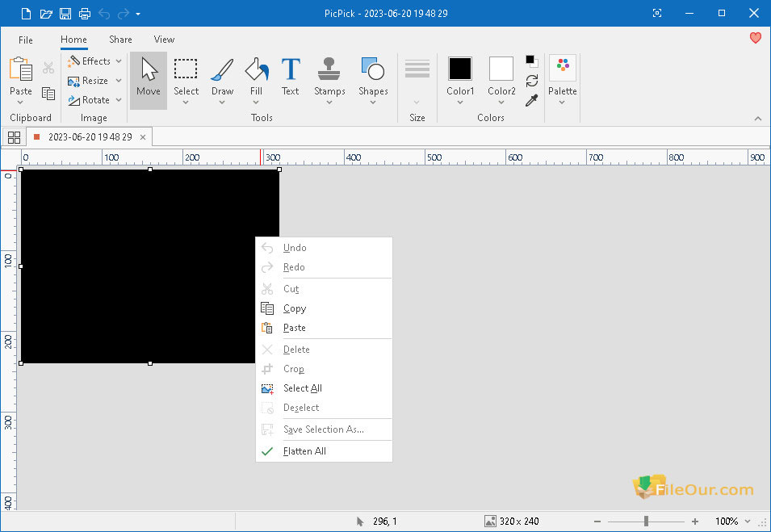This screenshot has height=532, width=771.
Task: Expand the Effects dropdown
Action: pyautogui.click(x=95, y=61)
